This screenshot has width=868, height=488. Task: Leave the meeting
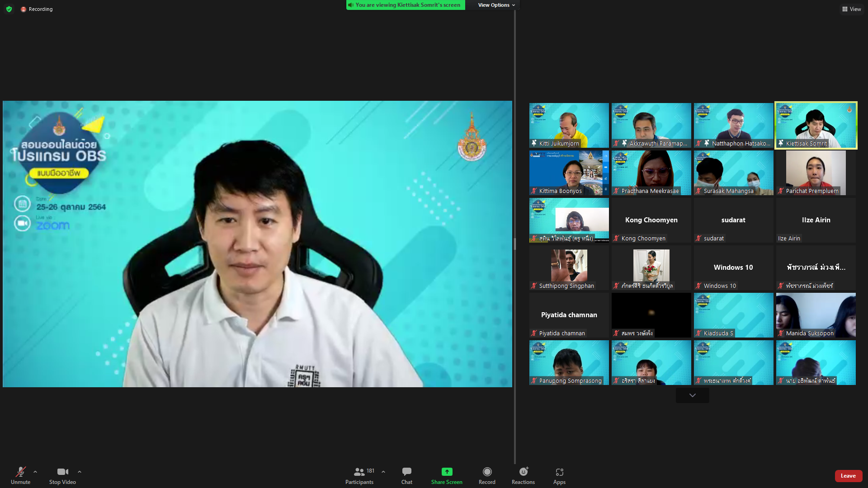click(848, 476)
